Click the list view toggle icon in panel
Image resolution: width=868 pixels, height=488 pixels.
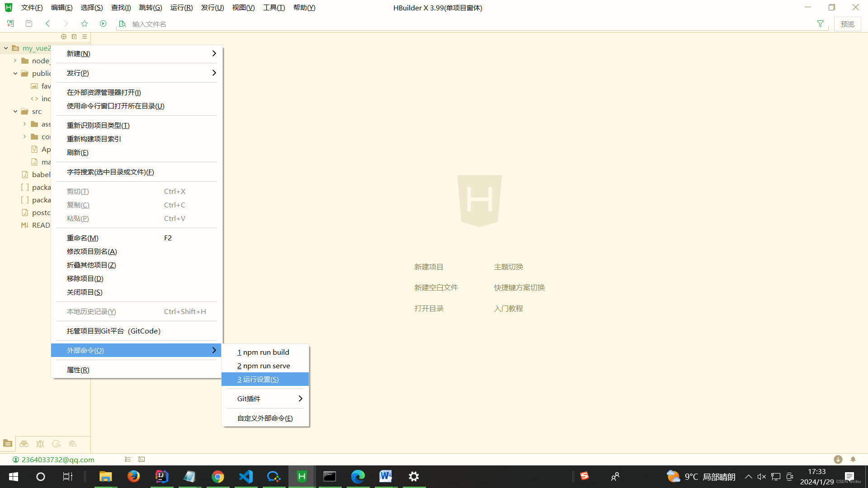click(x=85, y=37)
